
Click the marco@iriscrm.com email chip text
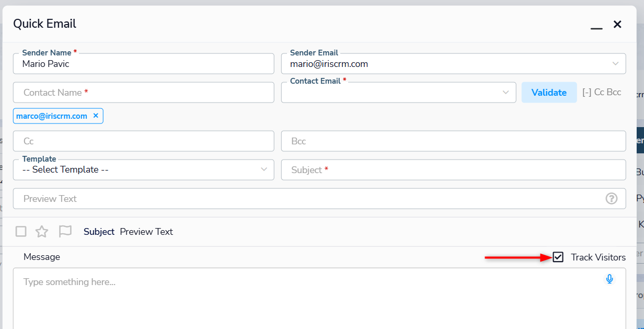52,116
